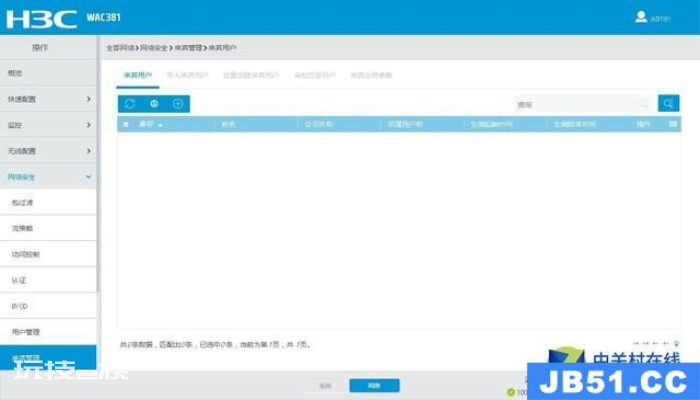Open the 监控 sidebar item
Viewport: 700px width, 400px height.
(x=48, y=125)
